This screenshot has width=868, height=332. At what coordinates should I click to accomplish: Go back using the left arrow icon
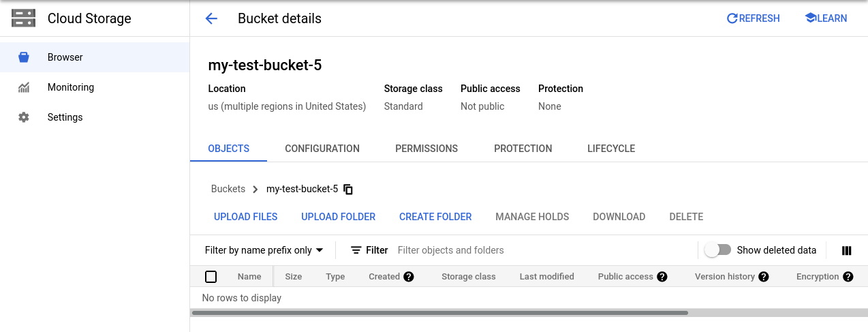[x=211, y=18]
